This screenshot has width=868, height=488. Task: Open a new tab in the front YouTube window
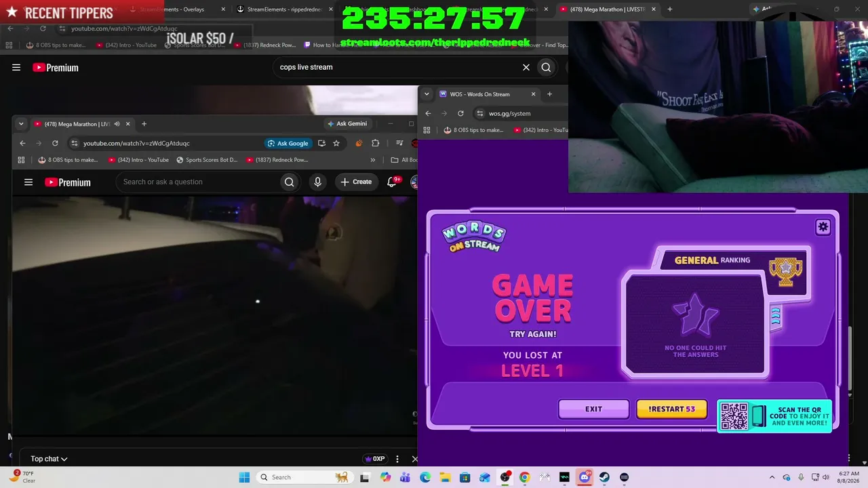pos(144,124)
